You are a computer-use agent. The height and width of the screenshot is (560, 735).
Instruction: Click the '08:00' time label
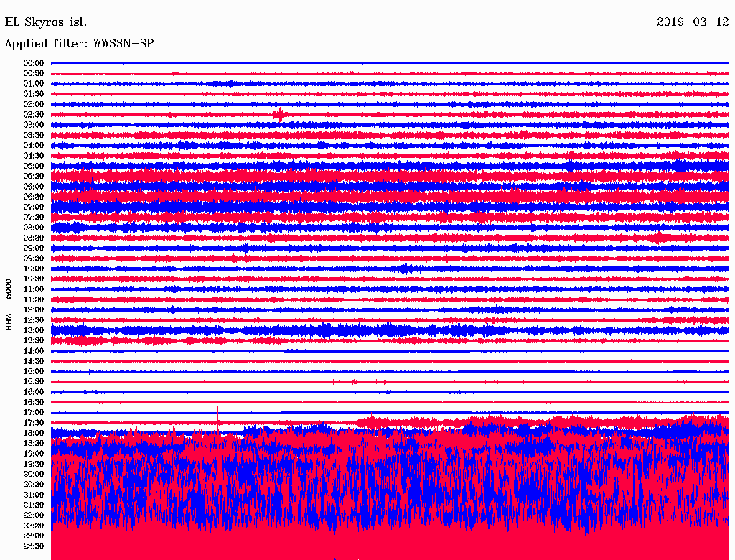[34, 228]
